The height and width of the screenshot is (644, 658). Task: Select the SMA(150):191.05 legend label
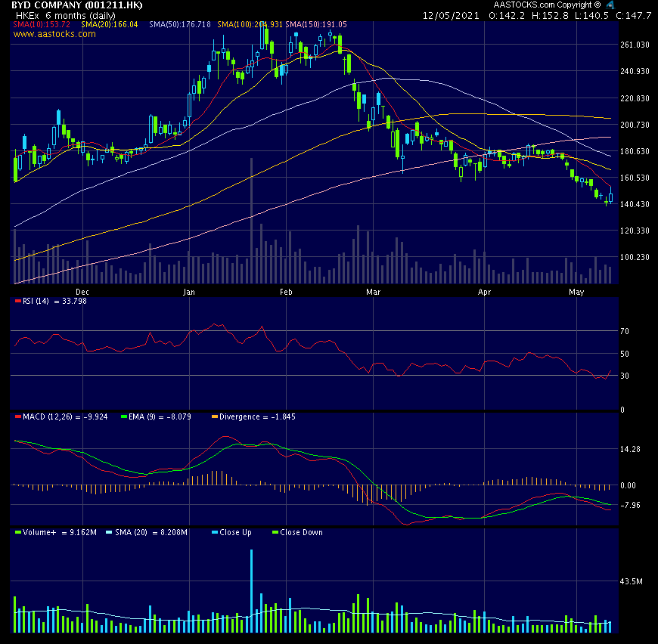click(316, 24)
